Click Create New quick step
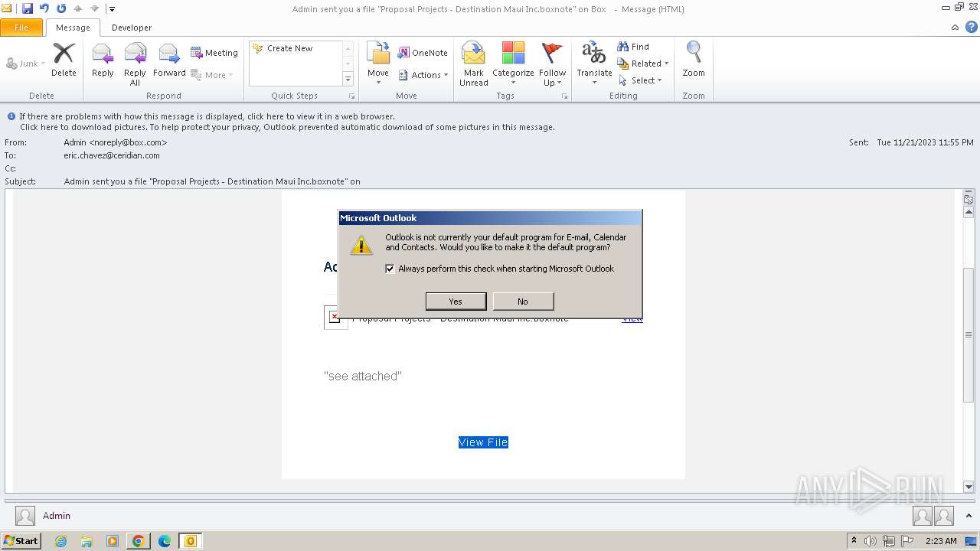 [x=290, y=48]
